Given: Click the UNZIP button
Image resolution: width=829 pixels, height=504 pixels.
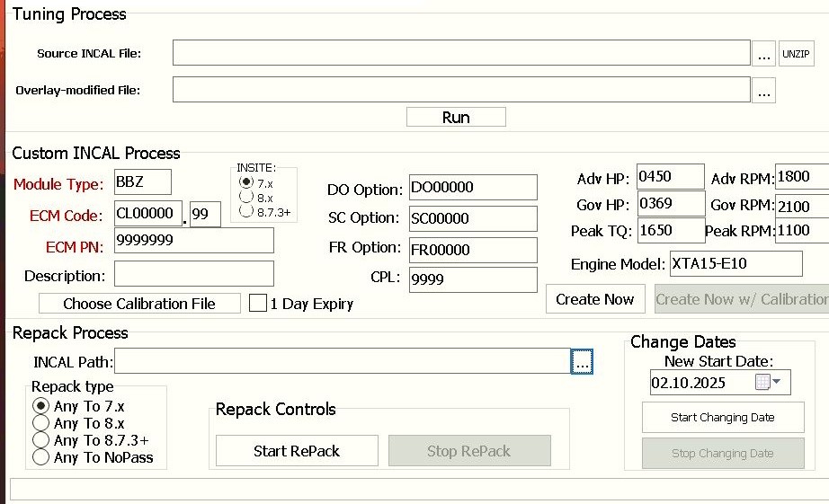Looking at the screenshot, I should pos(796,54).
